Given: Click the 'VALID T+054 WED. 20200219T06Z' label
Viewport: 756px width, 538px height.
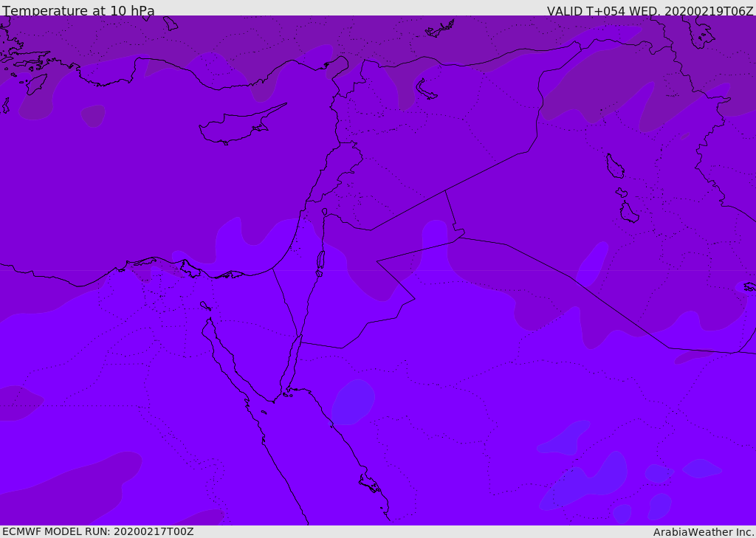Looking at the screenshot, I should pos(650,10).
